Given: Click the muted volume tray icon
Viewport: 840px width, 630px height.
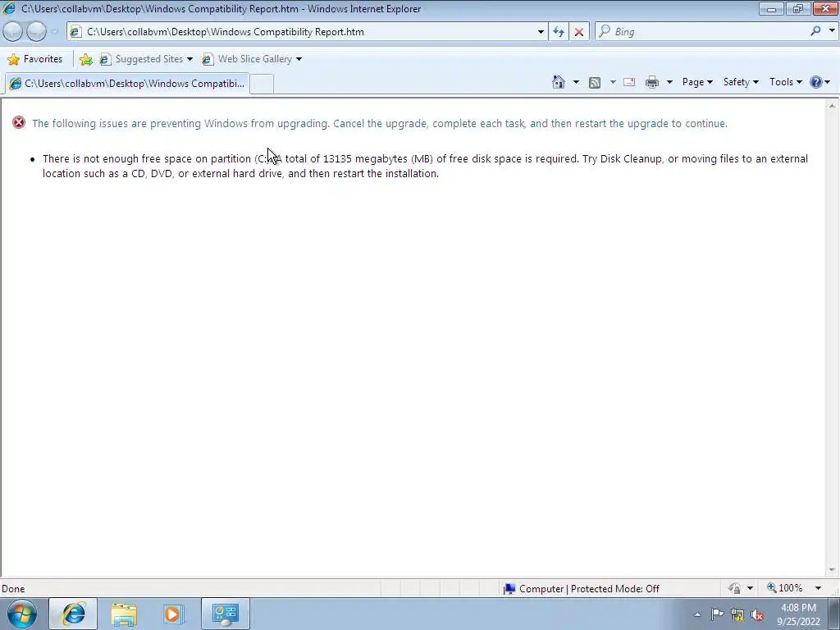Looking at the screenshot, I should (x=757, y=615).
